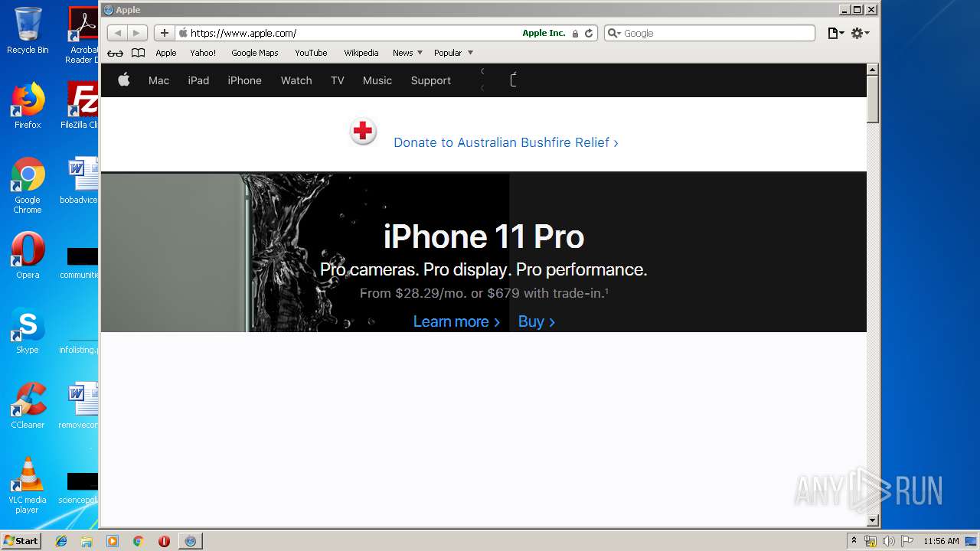Screen dimensions: 980x551
Task: Open the Windows Start menu
Action: (21, 540)
